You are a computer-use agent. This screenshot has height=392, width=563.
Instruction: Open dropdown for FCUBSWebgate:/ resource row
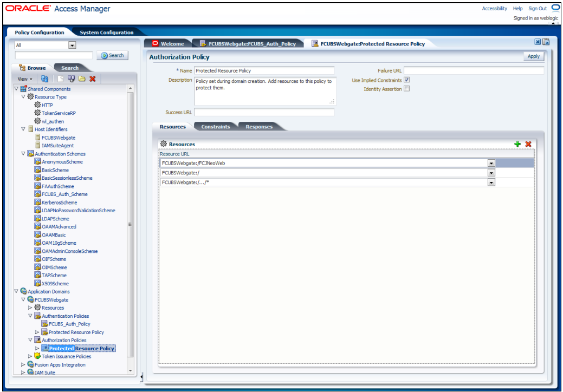[x=491, y=173]
